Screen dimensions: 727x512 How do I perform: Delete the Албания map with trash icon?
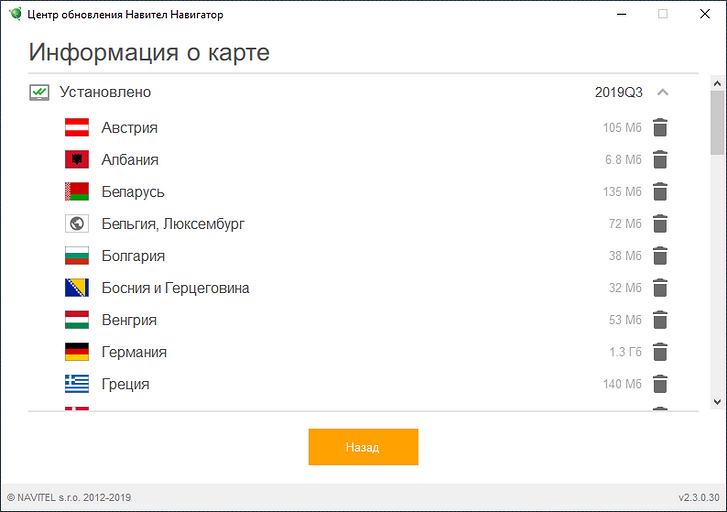pyautogui.click(x=660, y=160)
